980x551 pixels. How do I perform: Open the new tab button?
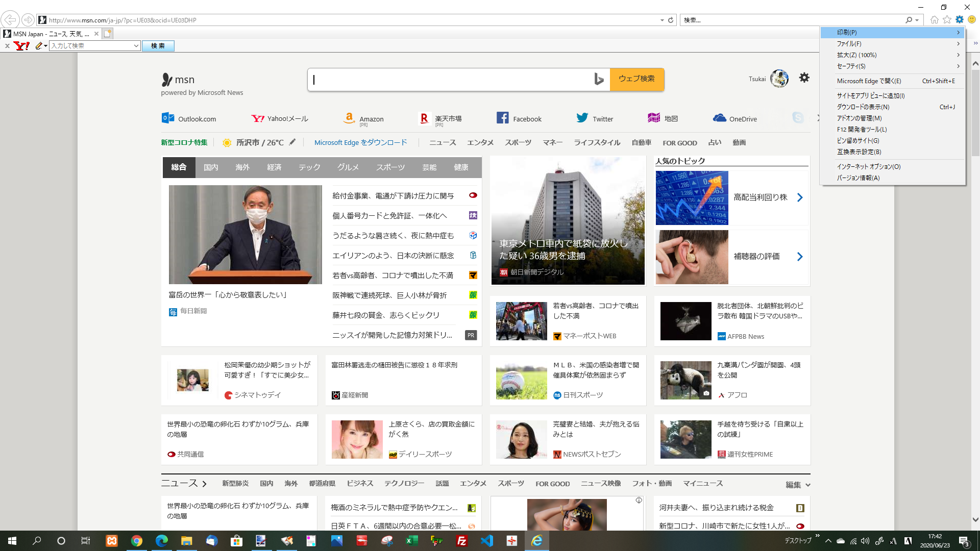[107, 34]
